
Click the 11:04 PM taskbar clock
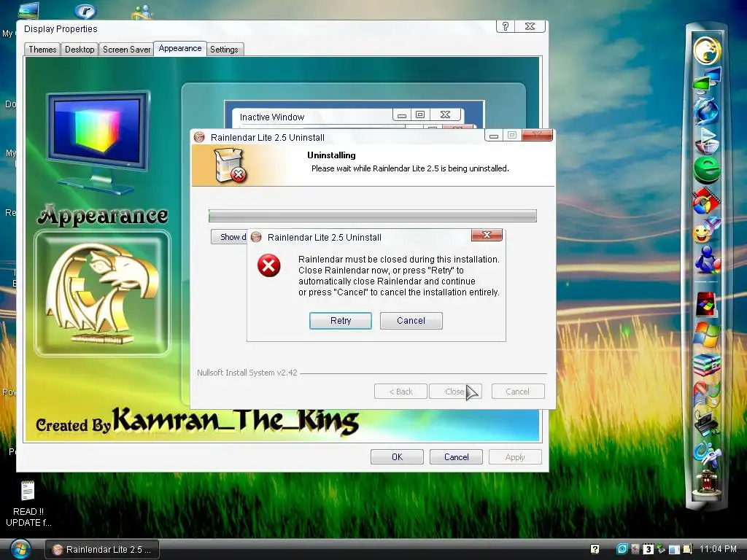coord(718,549)
